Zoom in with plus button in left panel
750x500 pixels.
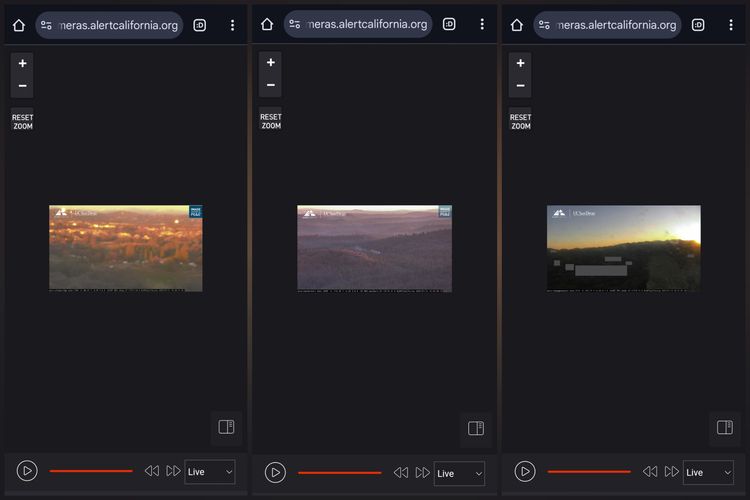point(22,63)
